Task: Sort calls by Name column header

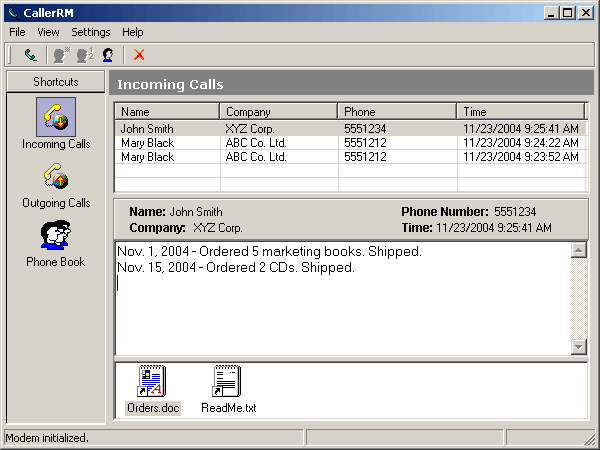Action: (x=167, y=112)
